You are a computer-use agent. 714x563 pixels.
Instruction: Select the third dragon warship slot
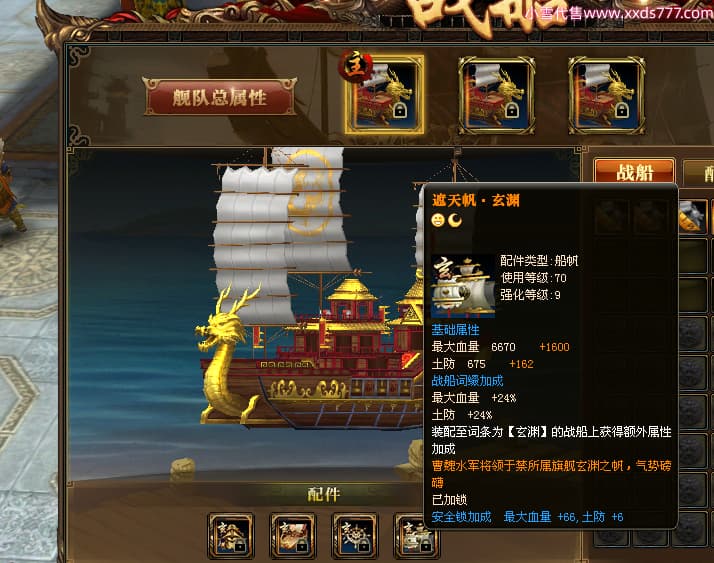tap(607, 96)
